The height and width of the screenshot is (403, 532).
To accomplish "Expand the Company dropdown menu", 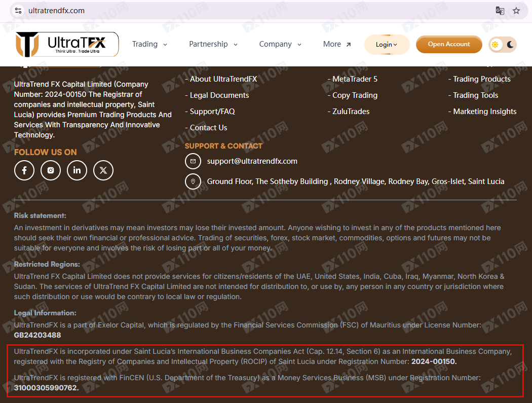I will [x=280, y=44].
